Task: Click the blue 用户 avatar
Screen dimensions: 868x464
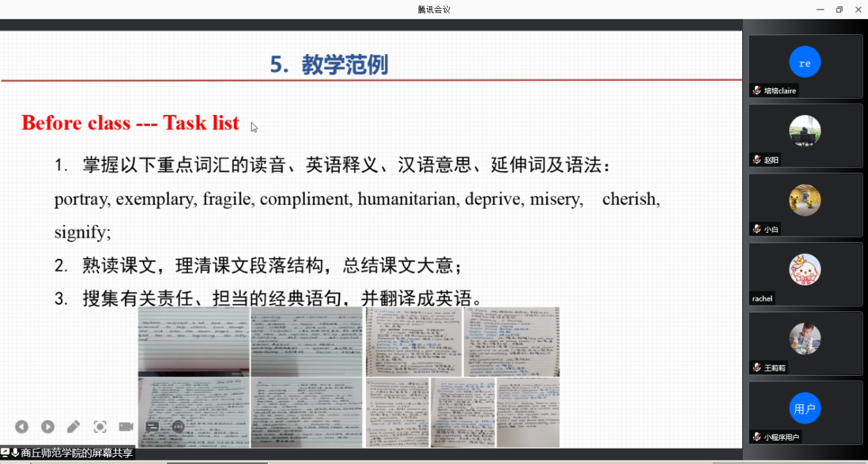Action: (805, 409)
